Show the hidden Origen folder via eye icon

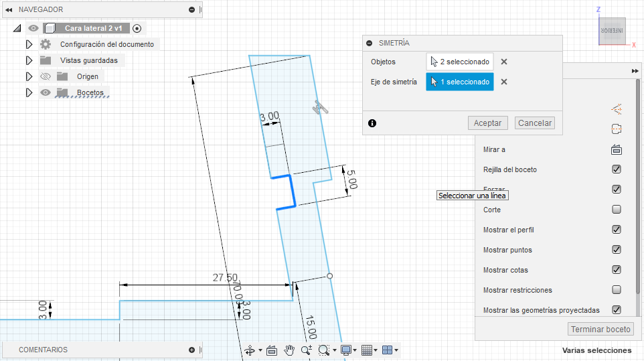tap(46, 76)
